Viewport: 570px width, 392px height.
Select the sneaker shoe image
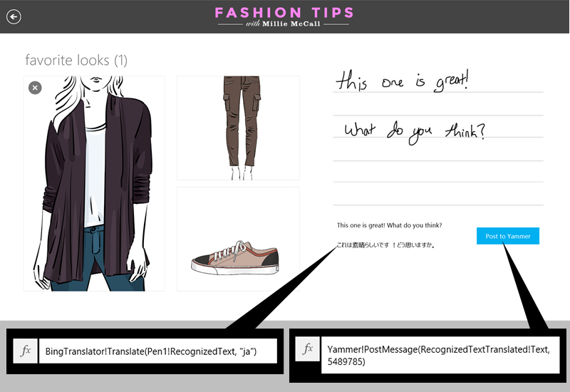(238, 239)
